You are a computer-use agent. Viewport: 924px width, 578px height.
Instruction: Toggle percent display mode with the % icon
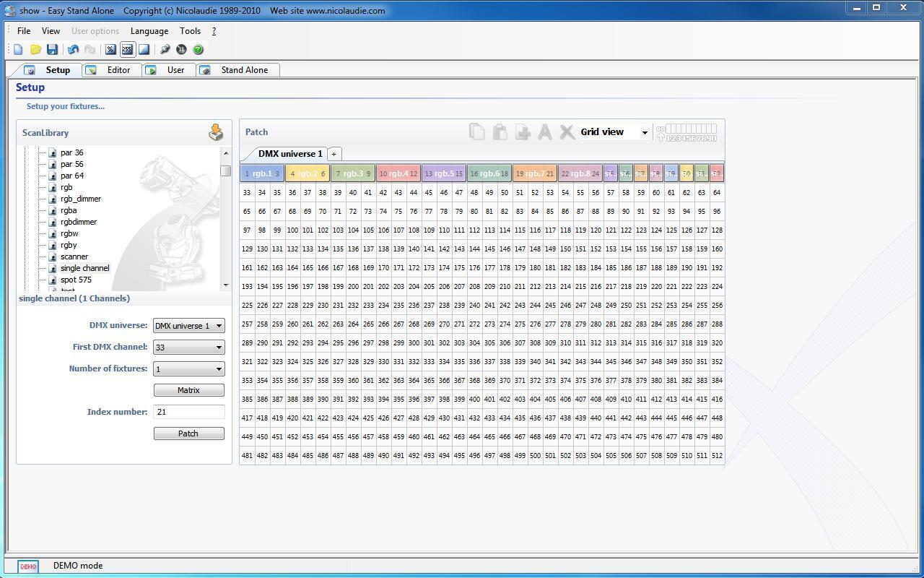click(x=110, y=50)
